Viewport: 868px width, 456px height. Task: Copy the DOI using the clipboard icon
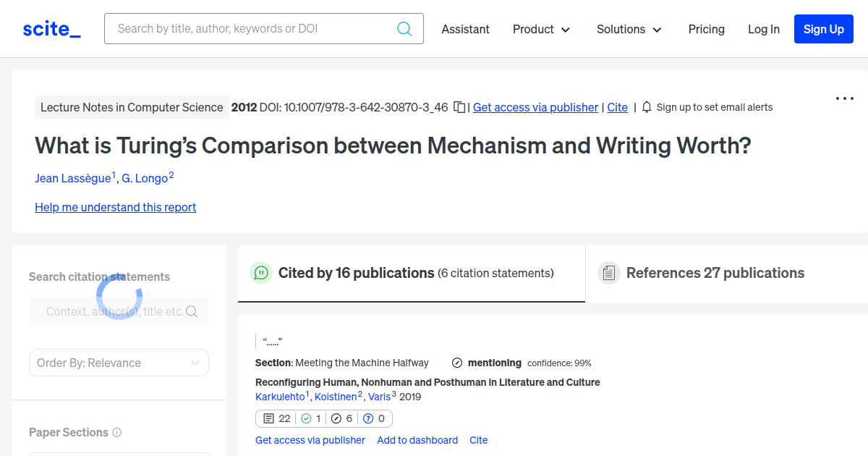pos(459,106)
